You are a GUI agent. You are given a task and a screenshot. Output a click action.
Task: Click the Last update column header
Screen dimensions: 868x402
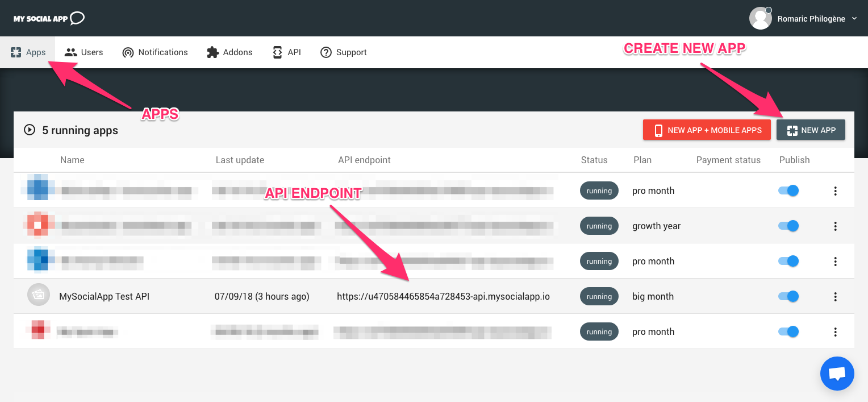(240, 160)
